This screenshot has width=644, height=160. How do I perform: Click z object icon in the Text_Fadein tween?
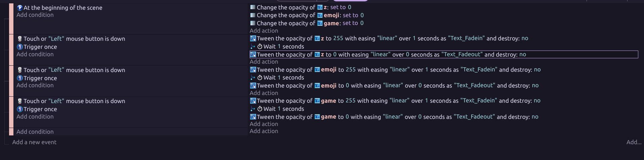(317, 38)
